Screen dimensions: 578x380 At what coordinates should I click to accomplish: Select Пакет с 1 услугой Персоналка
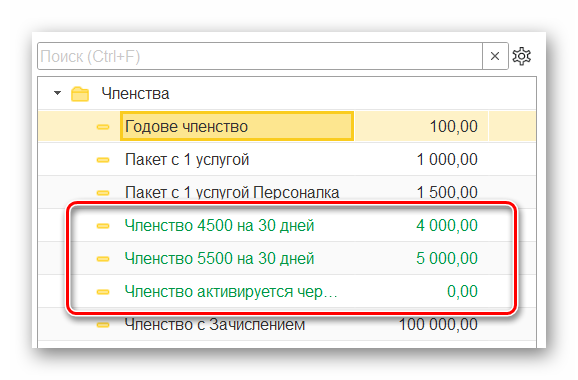pyautogui.click(x=232, y=192)
